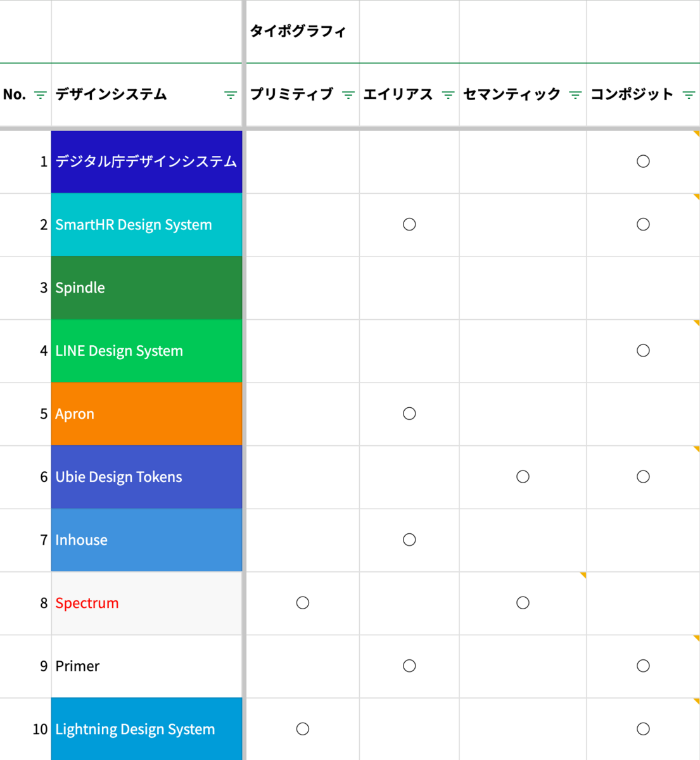Select the コンポジット circle in Ubie row
This screenshot has height=760, width=700.
click(x=643, y=476)
